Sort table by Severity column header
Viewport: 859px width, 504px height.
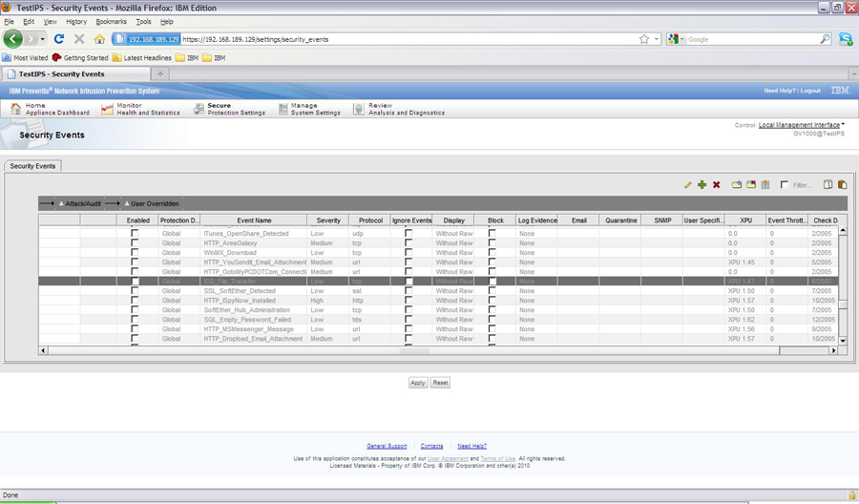tap(328, 220)
